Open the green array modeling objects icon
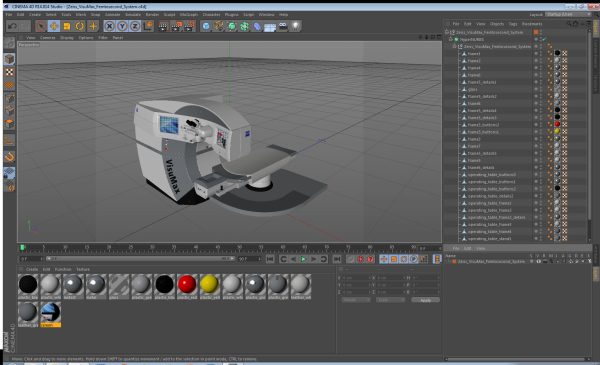600x365 pixels. (244, 26)
